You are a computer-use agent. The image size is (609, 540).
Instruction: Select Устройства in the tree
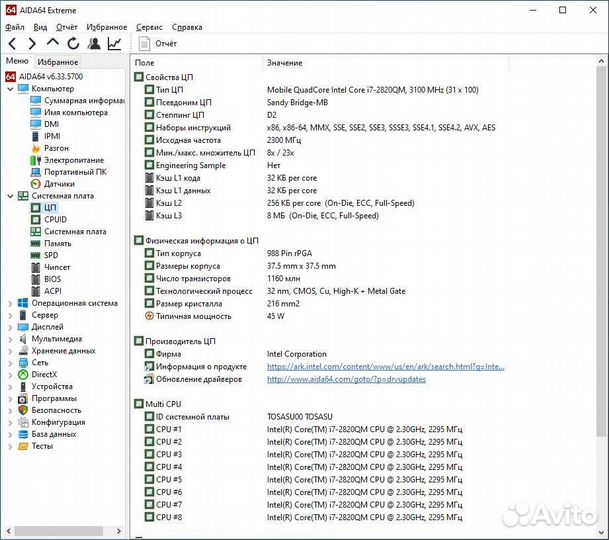click(x=52, y=387)
